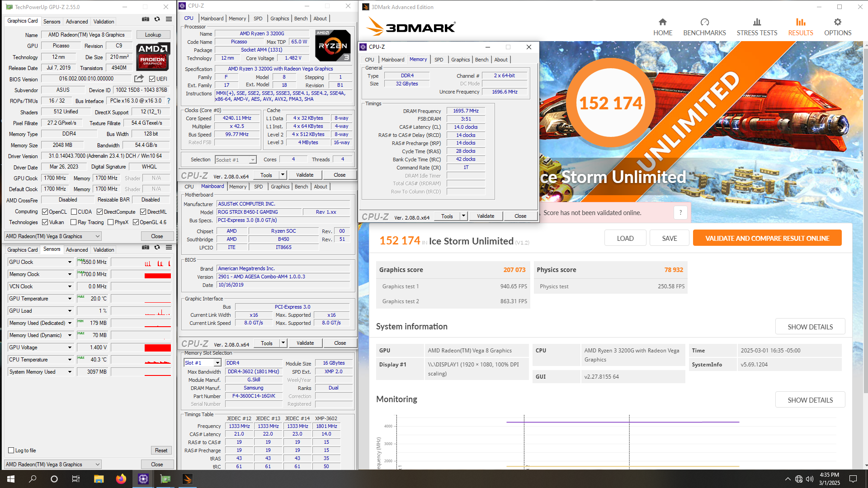The image size is (868, 488).
Task: Click validation help question mark button
Action: [x=680, y=212]
